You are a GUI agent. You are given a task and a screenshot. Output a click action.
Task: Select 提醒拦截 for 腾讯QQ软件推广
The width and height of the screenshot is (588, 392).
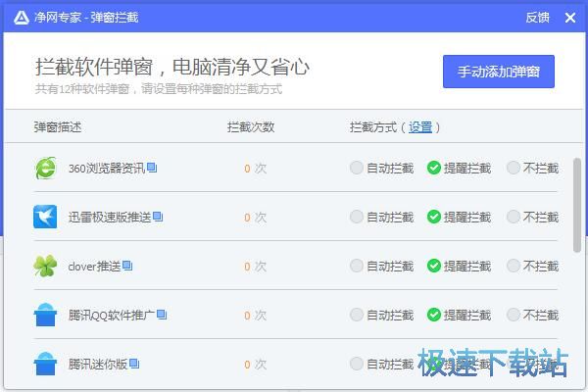click(460, 315)
